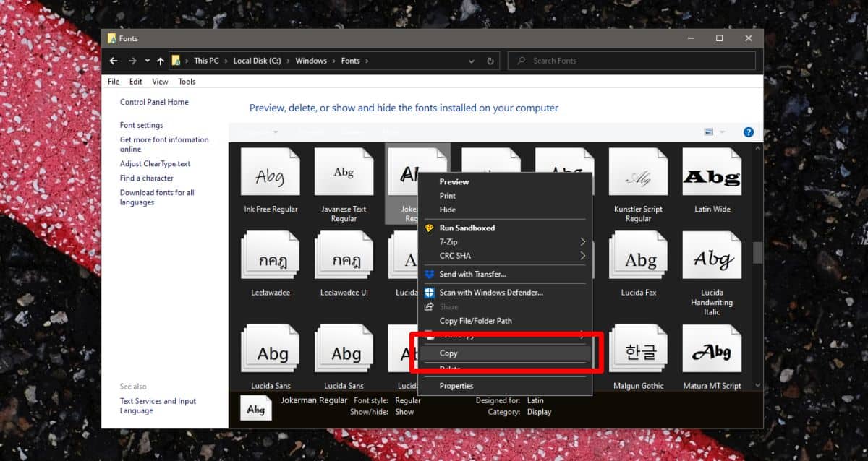Image resolution: width=868 pixels, height=461 pixels.
Task: Click the scrollbar down arrow
Action: [x=757, y=386]
